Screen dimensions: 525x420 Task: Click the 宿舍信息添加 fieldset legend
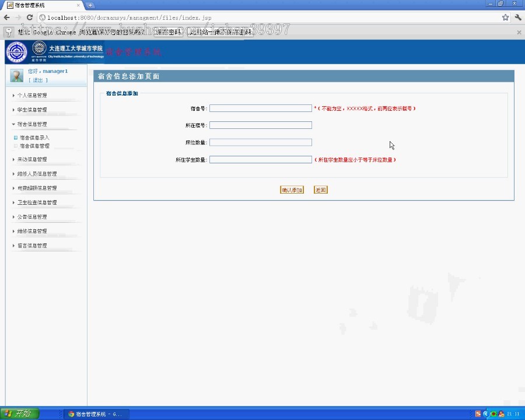pos(122,93)
